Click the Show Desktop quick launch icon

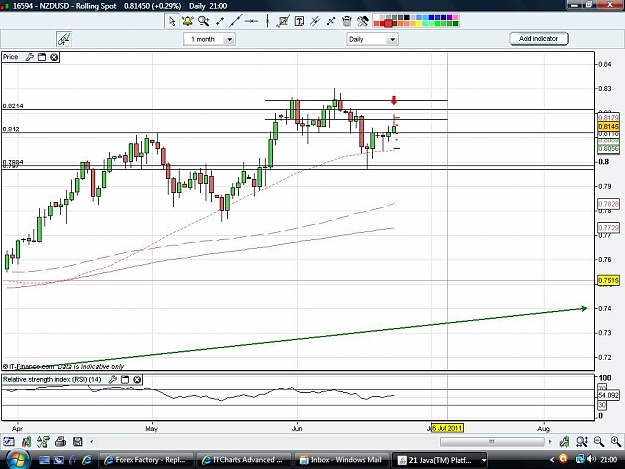click(x=44, y=460)
